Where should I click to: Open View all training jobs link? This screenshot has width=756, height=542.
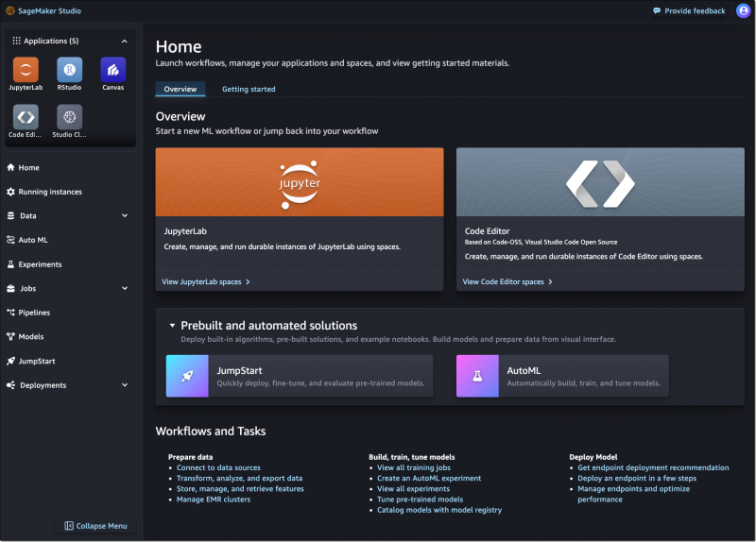(414, 467)
